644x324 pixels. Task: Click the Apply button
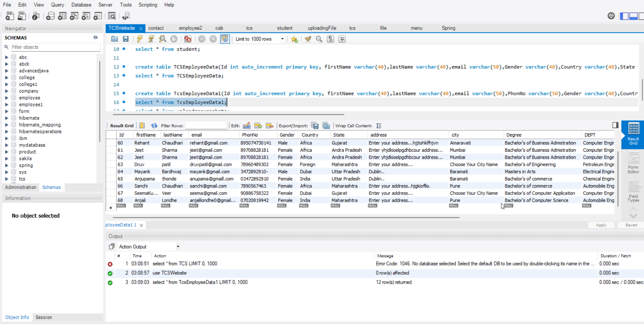[x=601, y=225]
